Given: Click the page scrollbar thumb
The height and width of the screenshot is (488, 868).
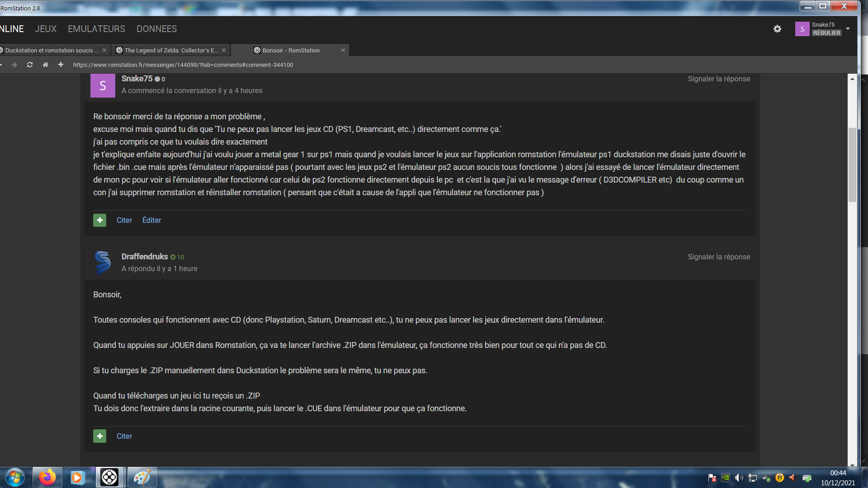Looking at the screenshot, I should (852, 165).
